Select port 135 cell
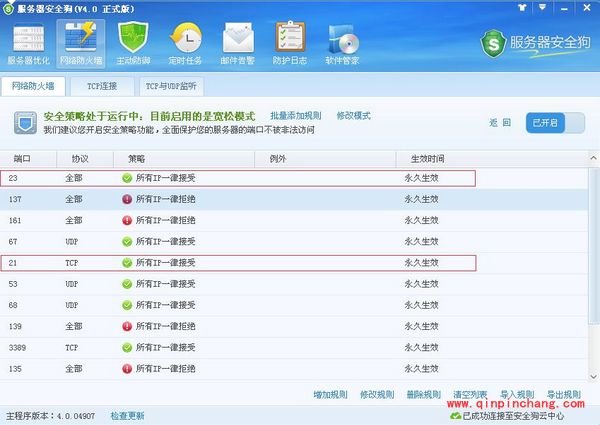The height and width of the screenshot is (425, 600). tap(15, 369)
